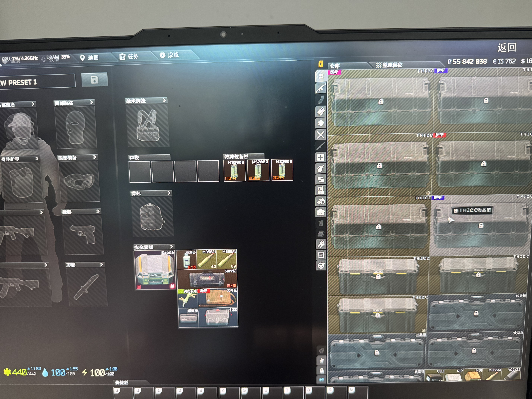Select the 文件包 documents case
532x399 pixels.
click(218, 298)
